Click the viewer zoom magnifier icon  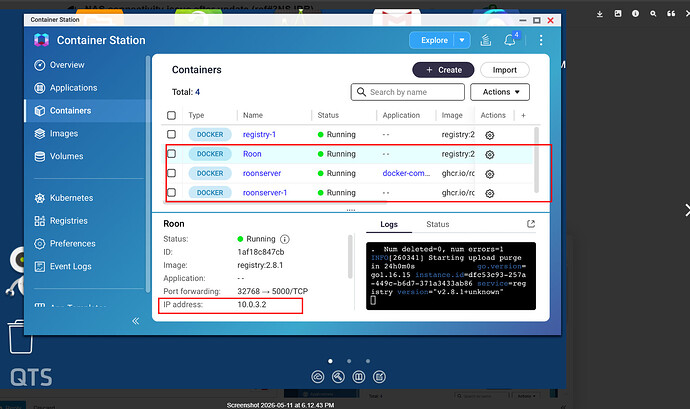(x=653, y=14)
